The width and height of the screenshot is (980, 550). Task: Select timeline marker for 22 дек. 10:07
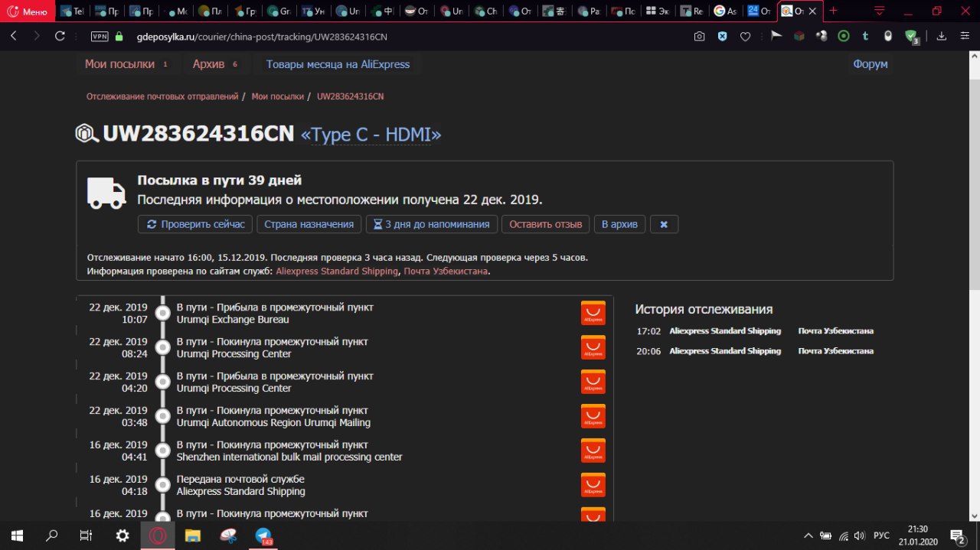(x=162, y=313)
